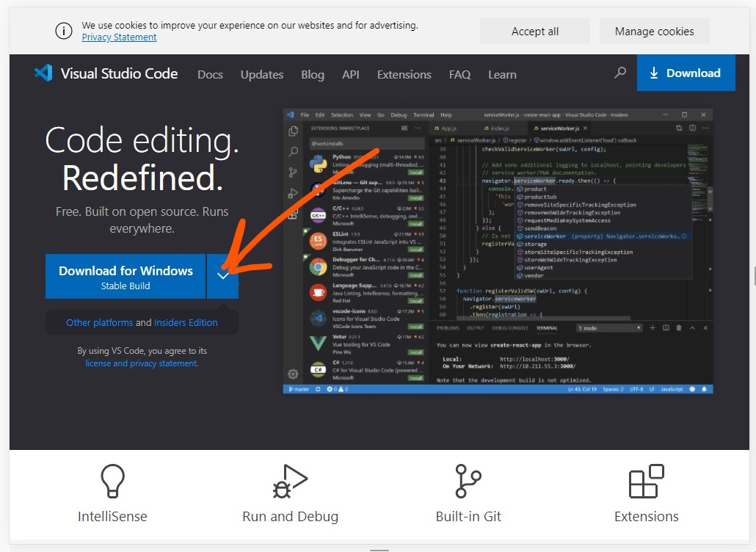Open the search magnifier icon
The width and height of the screenshot is (756, 552).
click(x=620, y=73)
